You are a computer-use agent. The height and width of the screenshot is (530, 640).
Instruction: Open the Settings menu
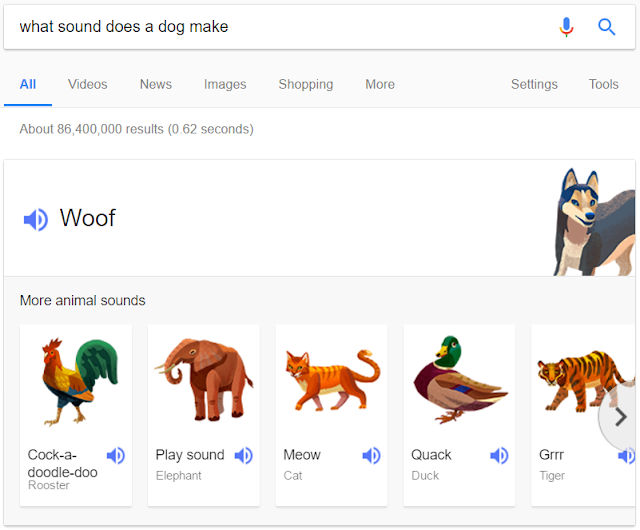tap(534, 84)
